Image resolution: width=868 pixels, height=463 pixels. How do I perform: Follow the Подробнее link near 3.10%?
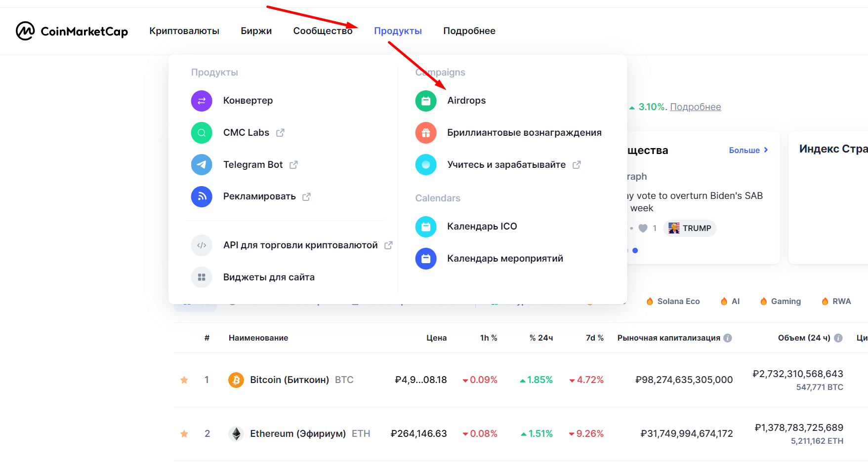pos(696,107)
